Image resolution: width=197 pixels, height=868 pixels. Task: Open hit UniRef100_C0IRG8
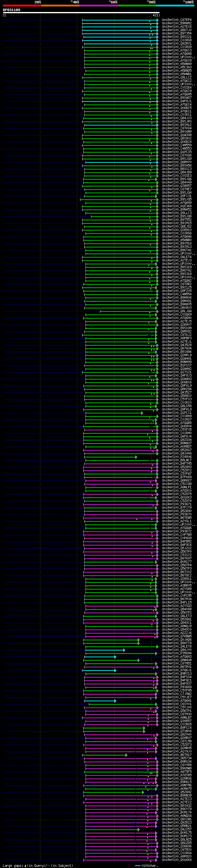(176, 40)
